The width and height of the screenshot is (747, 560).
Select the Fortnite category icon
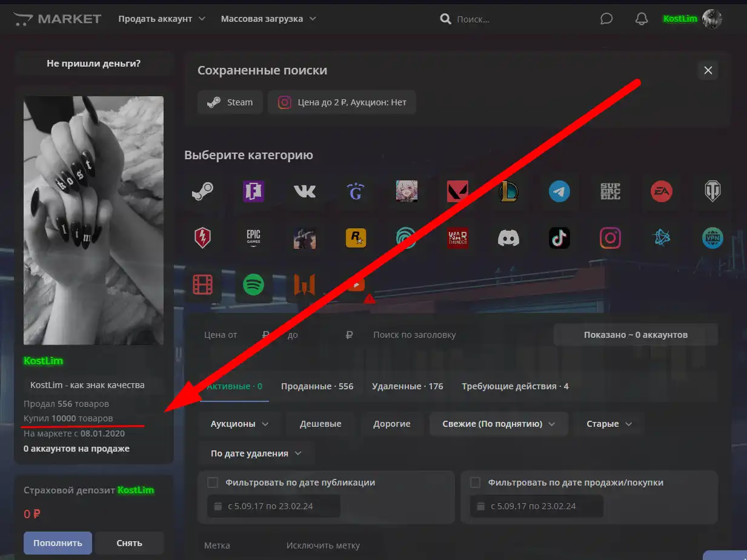[x=254, y=192]
